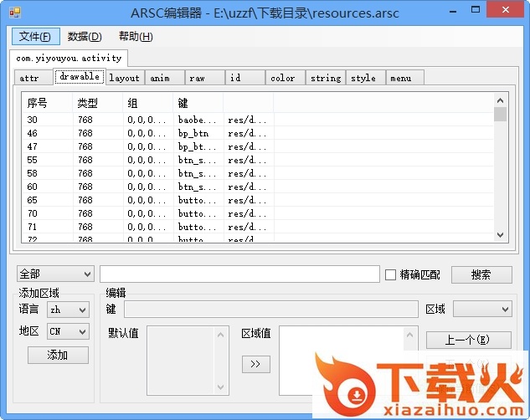This screenshot has height=420, width=530.
Task: Sort by the 序号 column header
Action: (48, 103)
